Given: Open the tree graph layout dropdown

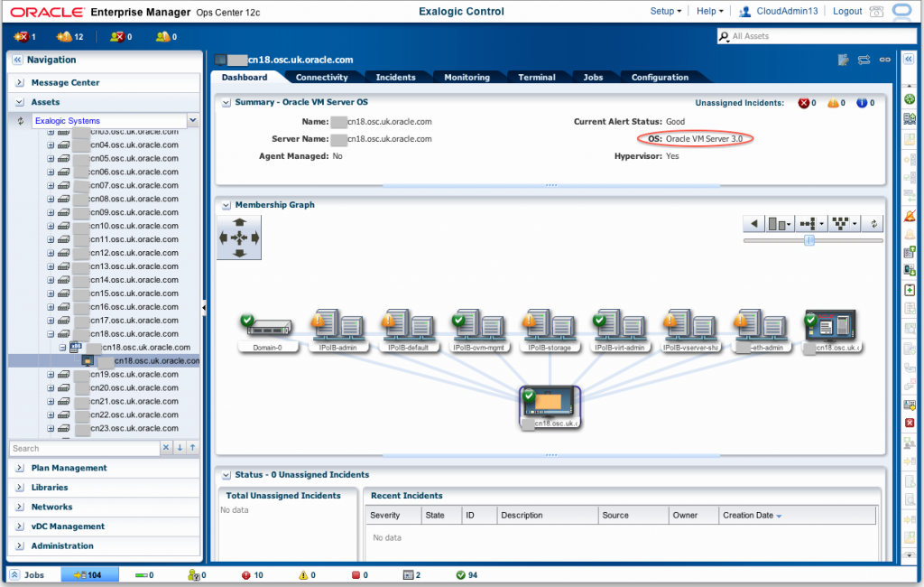Looking at the screenshot, I should (845, 224).
